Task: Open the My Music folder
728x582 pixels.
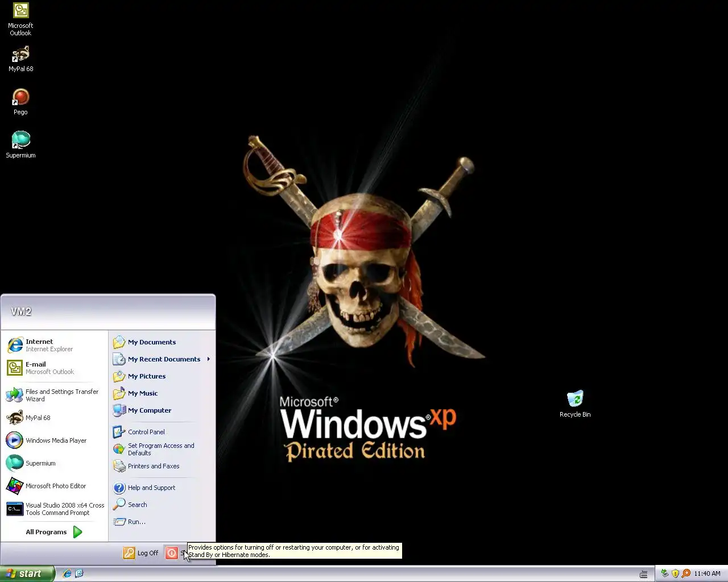Action: pos(162,393)
